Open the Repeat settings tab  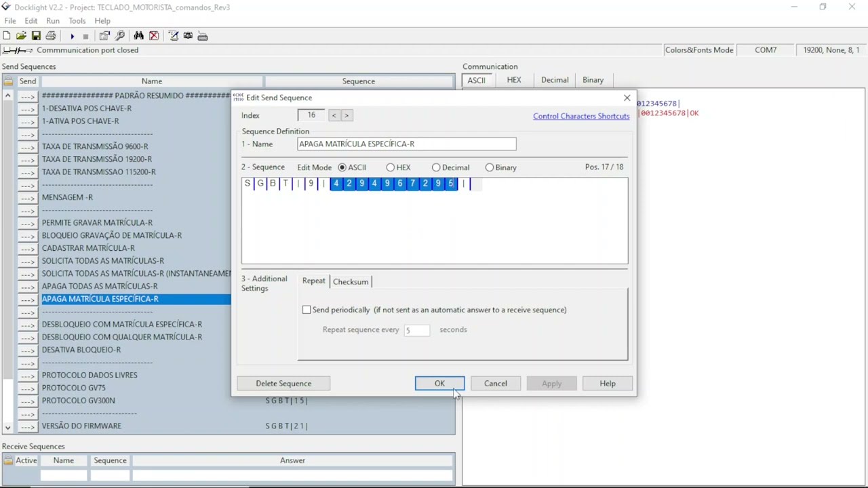click(313, 281)
